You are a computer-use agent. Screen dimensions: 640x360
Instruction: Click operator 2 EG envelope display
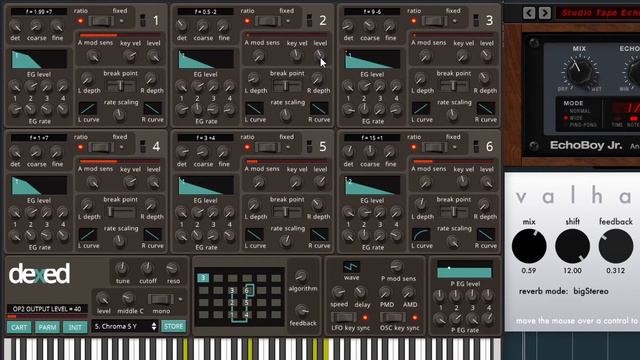pos(206,60)
